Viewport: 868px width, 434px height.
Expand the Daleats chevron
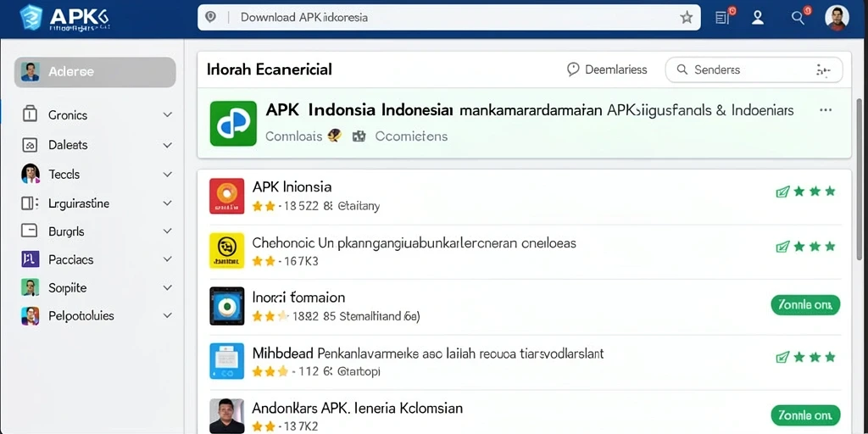coord(167,145)
